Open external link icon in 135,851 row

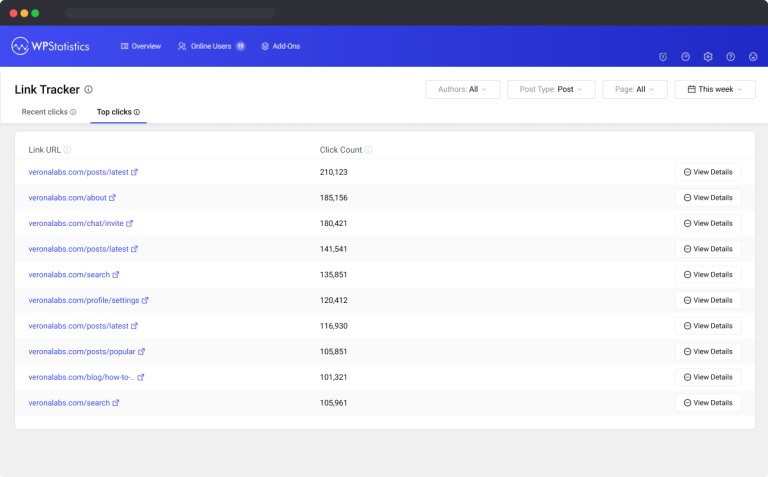[116, 275]
